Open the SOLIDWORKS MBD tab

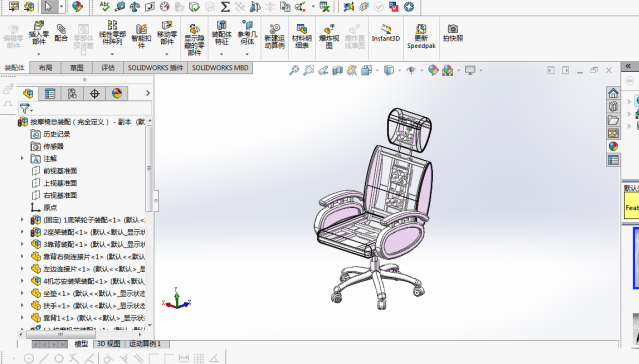pyautogui.click(x=220, y=68)
